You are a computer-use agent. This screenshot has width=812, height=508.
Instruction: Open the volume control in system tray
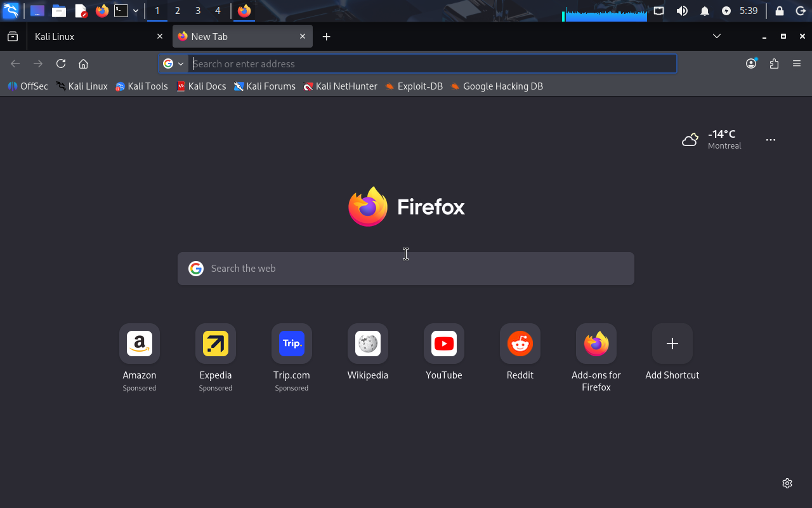click(682, 11)
